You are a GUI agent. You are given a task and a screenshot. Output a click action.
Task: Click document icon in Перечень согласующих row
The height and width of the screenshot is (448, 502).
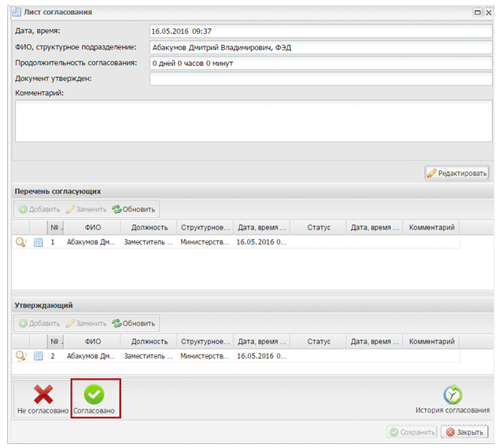click(38, 243)
